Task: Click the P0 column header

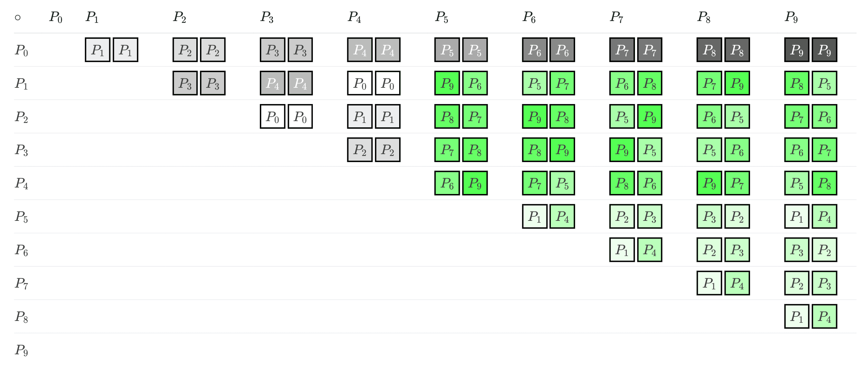Action: click(56, 17)
